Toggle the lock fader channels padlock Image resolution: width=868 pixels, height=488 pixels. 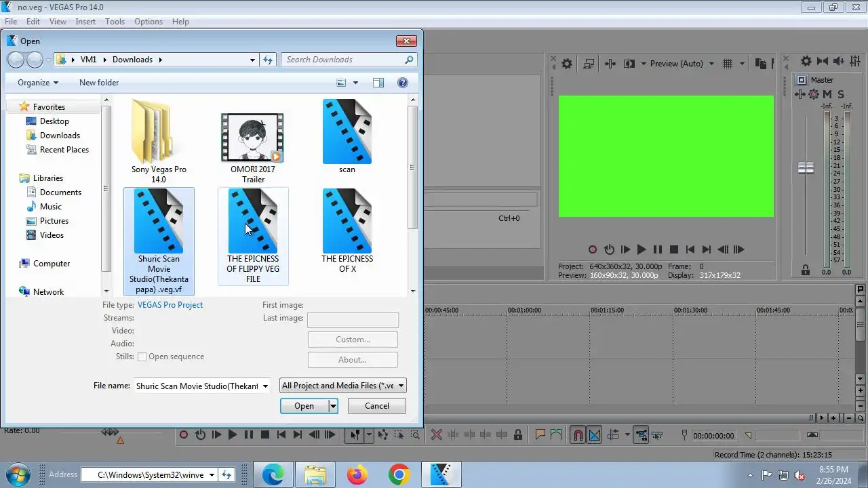pyautogui.click(x=806, y=270)
